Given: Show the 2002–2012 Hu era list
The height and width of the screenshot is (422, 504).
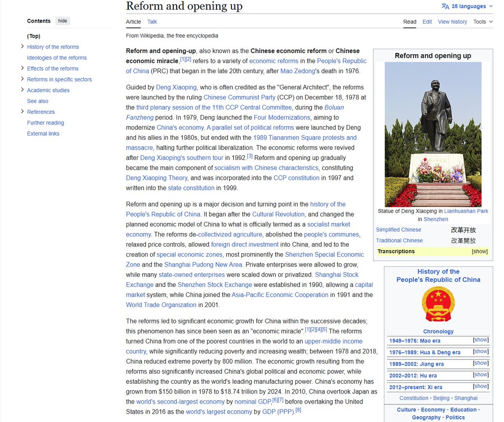Looking at the screenshot, I should click(x=481, y=375).
